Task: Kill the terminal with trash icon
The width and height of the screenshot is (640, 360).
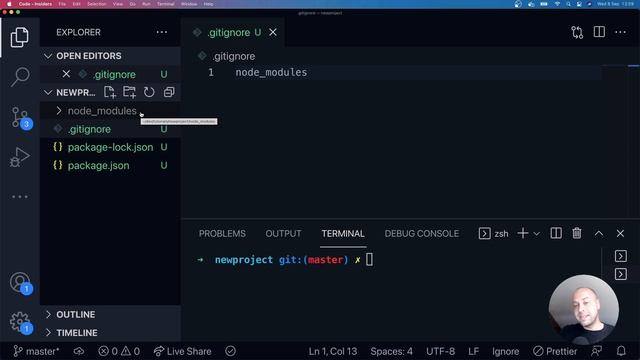Action: coord(577,233)
